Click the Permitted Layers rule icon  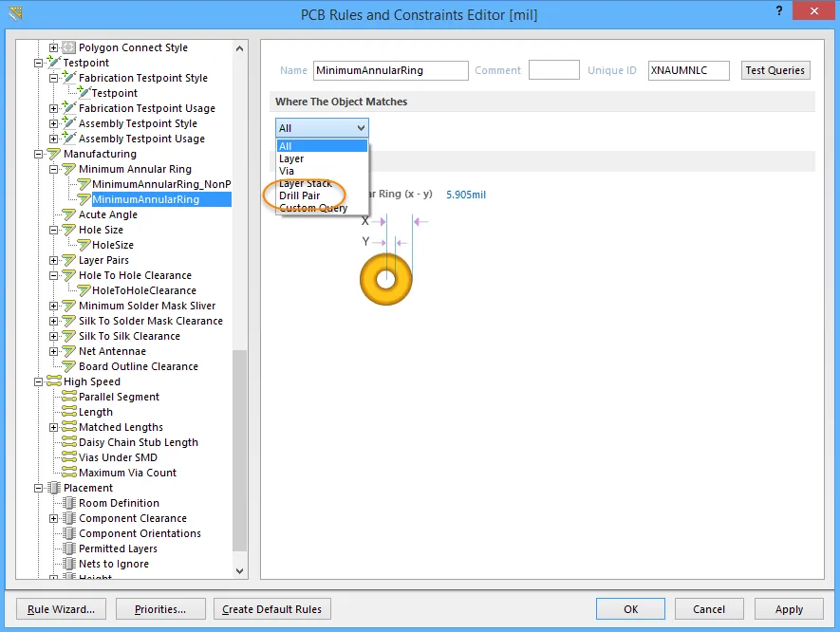[68, 548]
